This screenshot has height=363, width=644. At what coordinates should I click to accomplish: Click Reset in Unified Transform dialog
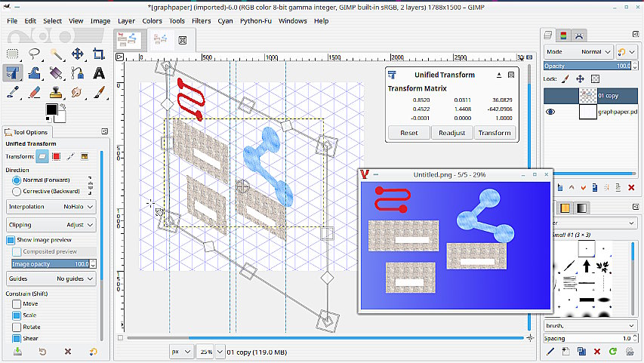click(x=409, y=133)
